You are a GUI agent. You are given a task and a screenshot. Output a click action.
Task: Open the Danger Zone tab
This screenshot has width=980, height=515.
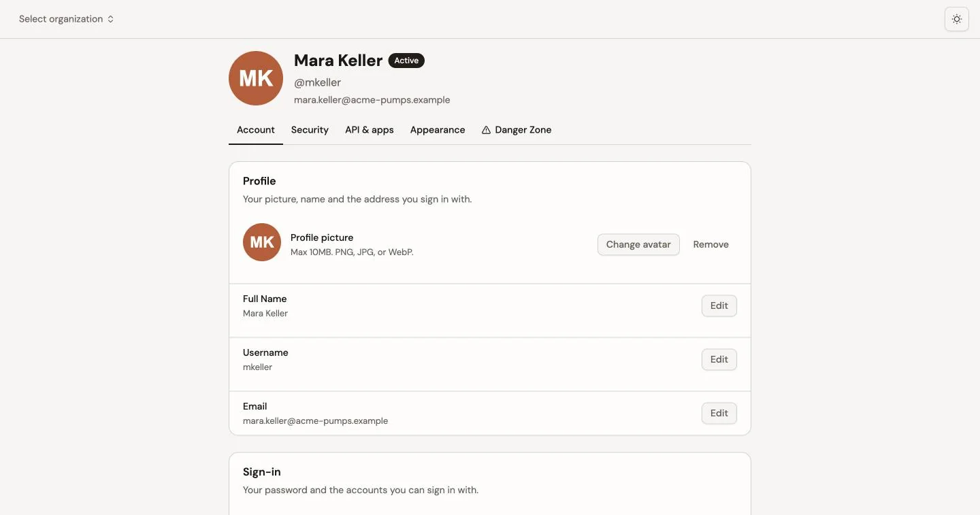tap(517, 130)
